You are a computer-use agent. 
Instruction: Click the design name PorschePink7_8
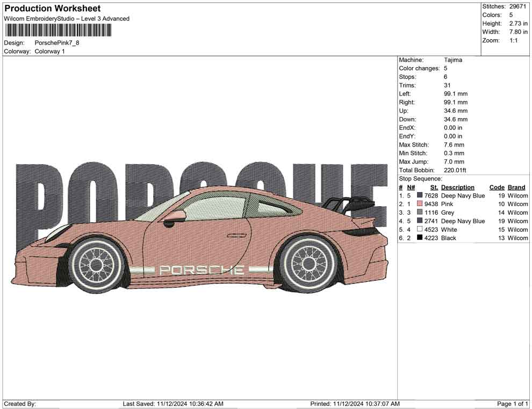[x=57, y=42]
